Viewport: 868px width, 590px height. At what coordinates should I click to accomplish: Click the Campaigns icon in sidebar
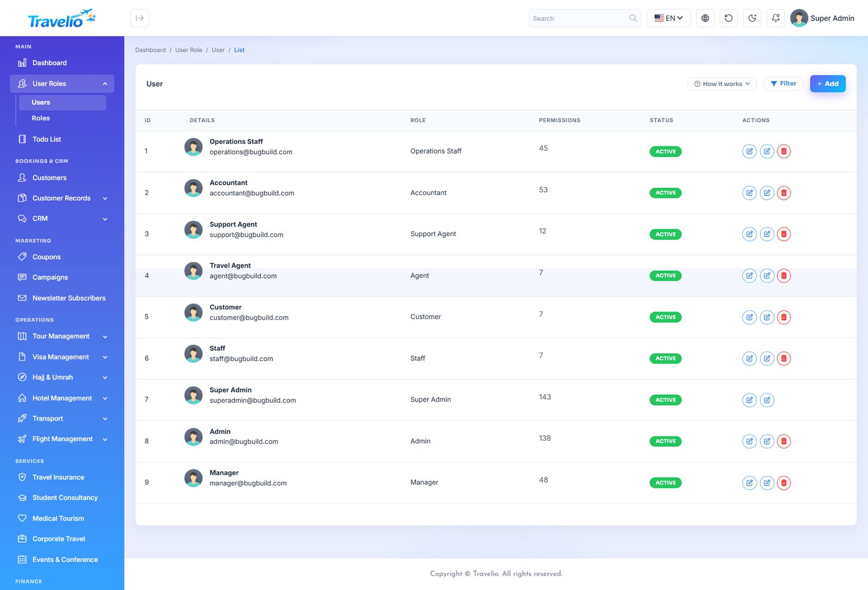pos(22,277)
